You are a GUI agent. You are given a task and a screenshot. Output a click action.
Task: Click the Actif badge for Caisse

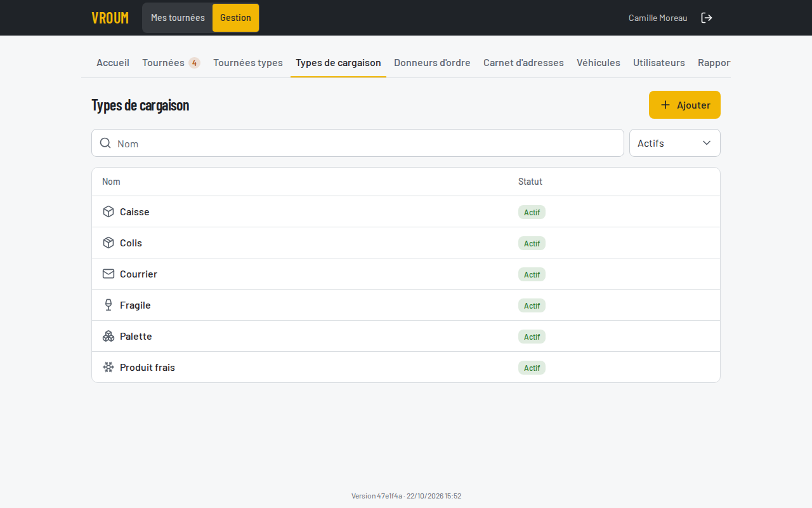click(532, 212)
